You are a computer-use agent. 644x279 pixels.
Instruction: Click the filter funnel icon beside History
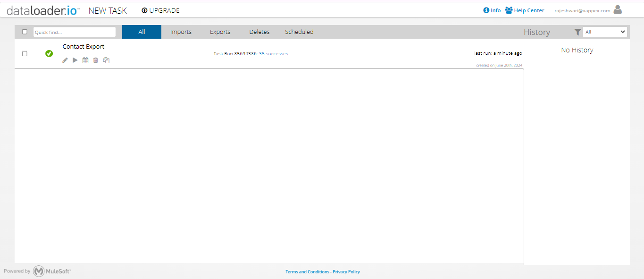pos(577,32)
